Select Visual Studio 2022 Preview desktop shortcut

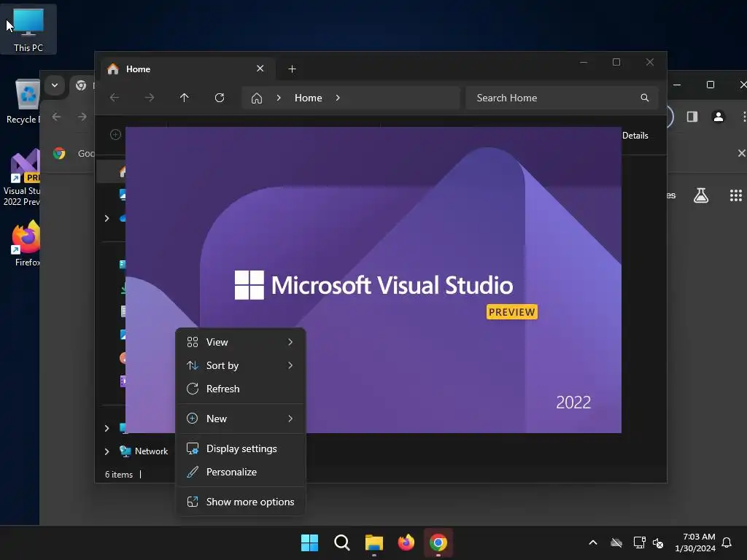point(22,178)
